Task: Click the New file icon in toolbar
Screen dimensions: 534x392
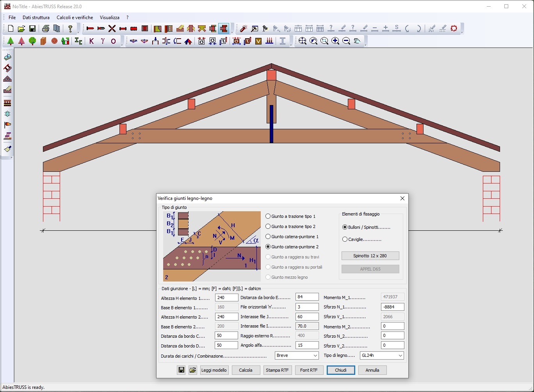Action: pyautogui.click(x=11, y=29)
